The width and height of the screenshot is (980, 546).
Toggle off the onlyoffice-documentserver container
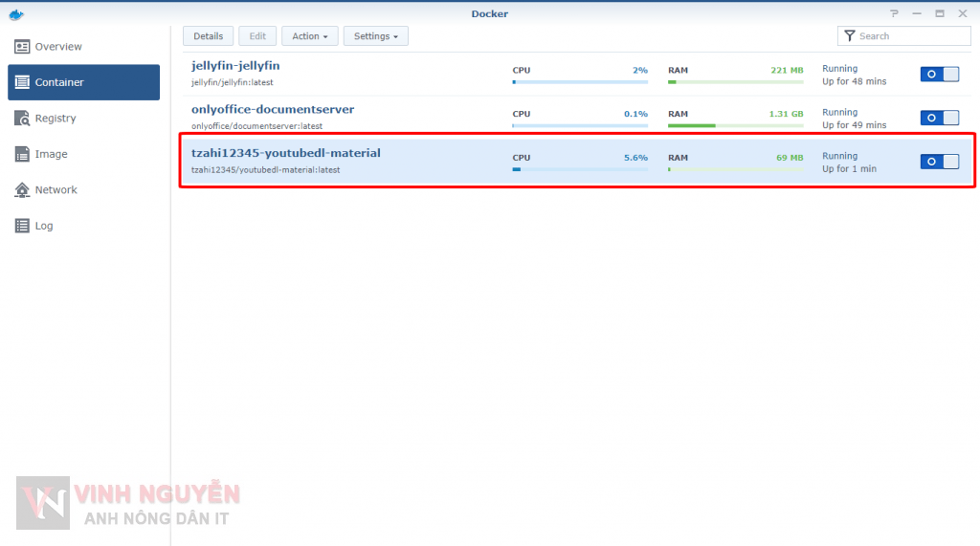(939, 118)
